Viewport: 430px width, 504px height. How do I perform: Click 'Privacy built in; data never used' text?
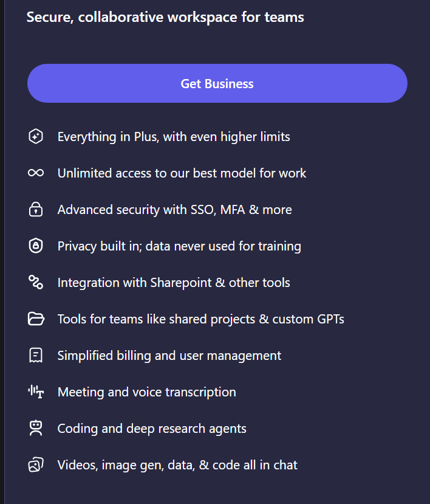[179, 246]
